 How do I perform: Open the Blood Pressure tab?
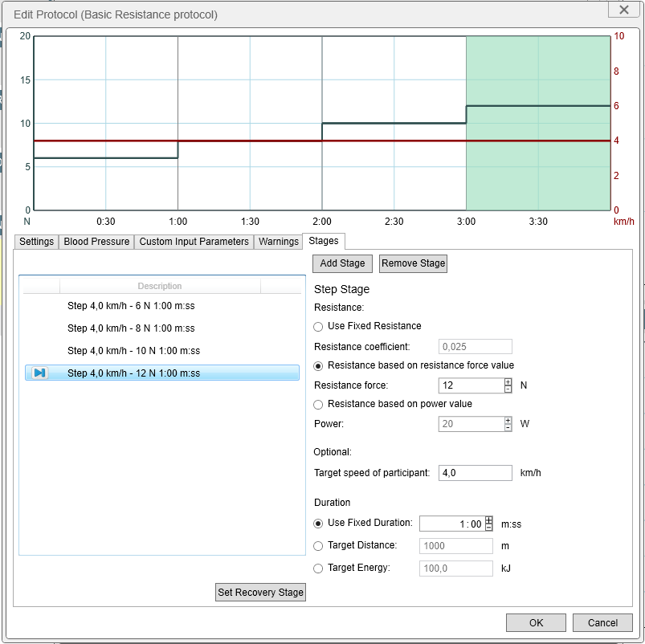click(96, 242)
